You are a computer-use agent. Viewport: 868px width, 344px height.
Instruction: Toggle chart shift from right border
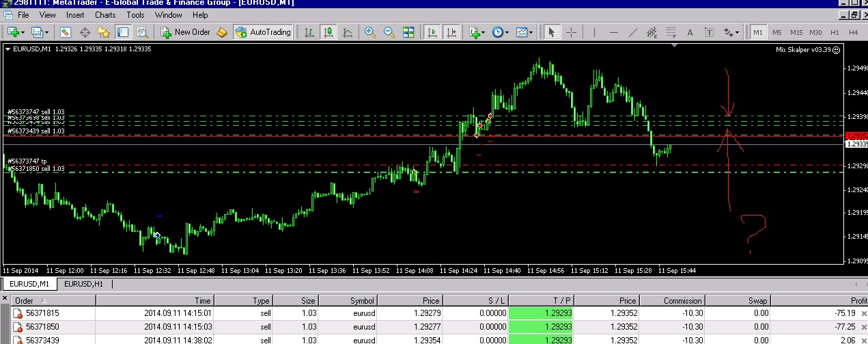tap(451, 31)
